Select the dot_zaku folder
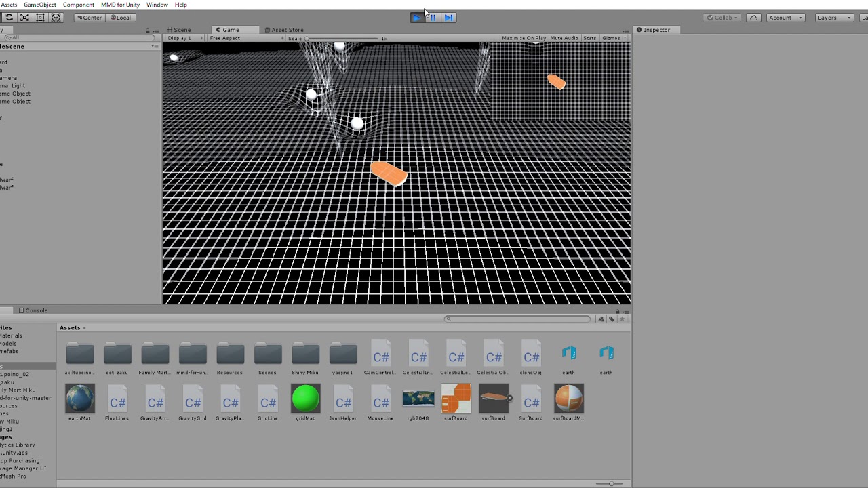 (117, 359)
